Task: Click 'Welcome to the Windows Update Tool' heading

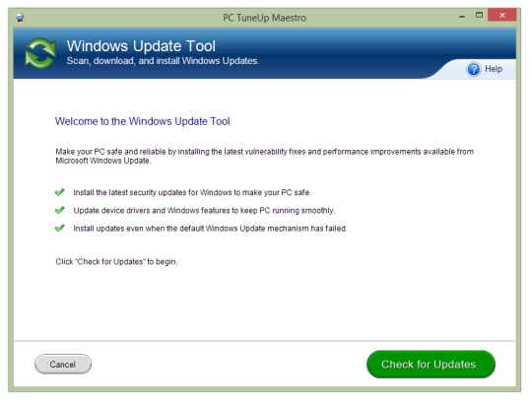Action: tap(143, 121)
